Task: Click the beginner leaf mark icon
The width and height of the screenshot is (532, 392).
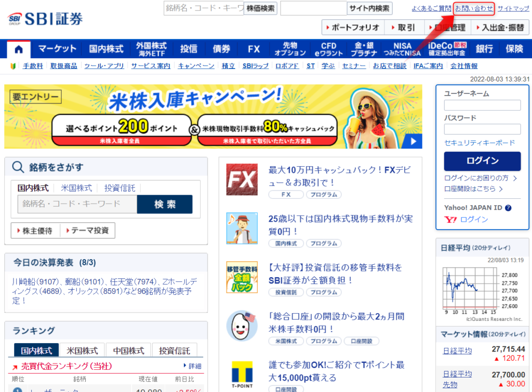Action: [x=13, y=66]
